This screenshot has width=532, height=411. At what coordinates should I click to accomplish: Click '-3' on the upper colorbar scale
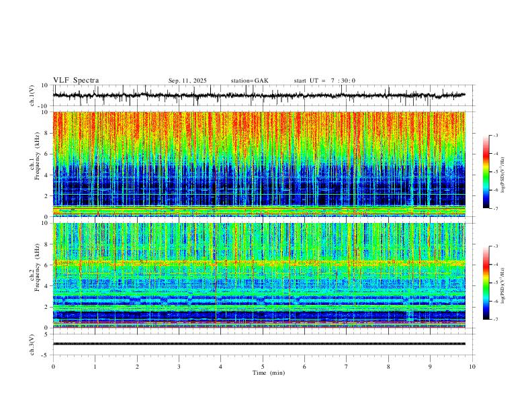(495, 135)
